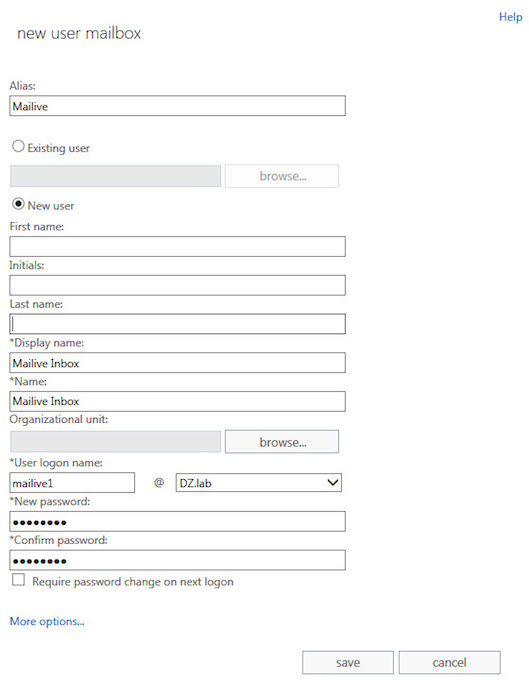Click the User logon name field mailive1
Screen dimensions: 529x680
tap(72, 483)
